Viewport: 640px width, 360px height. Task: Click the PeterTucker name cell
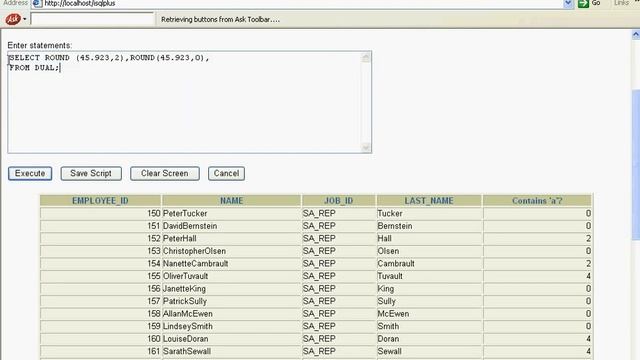231,213
